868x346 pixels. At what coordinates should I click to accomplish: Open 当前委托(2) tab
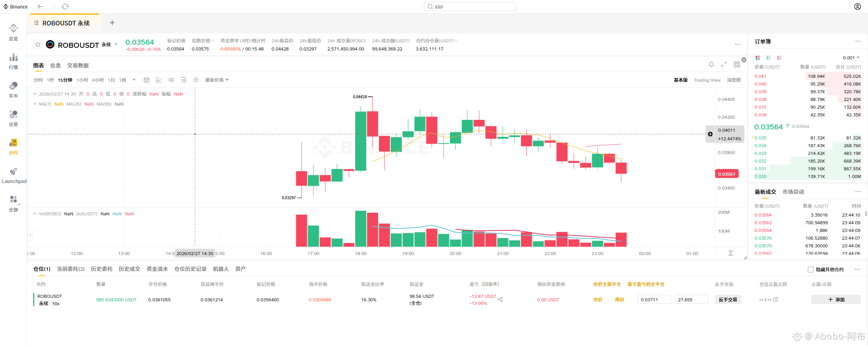click(x=71, y=269)
